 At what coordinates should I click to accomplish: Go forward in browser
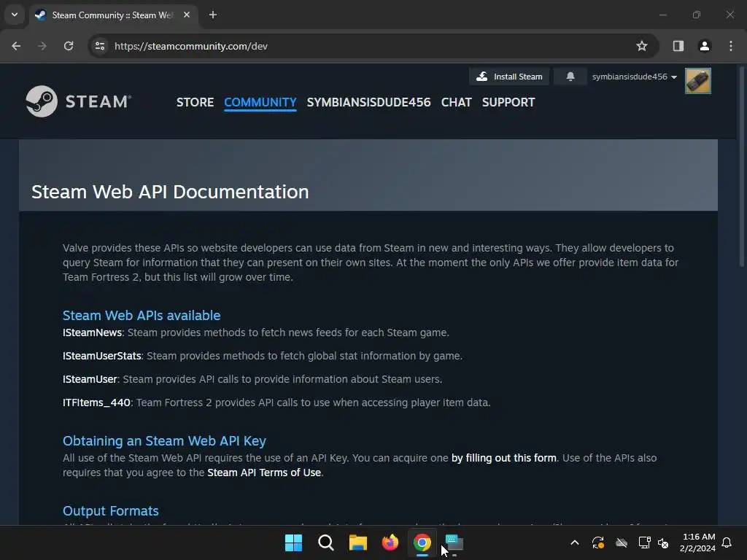pos(42,46)
